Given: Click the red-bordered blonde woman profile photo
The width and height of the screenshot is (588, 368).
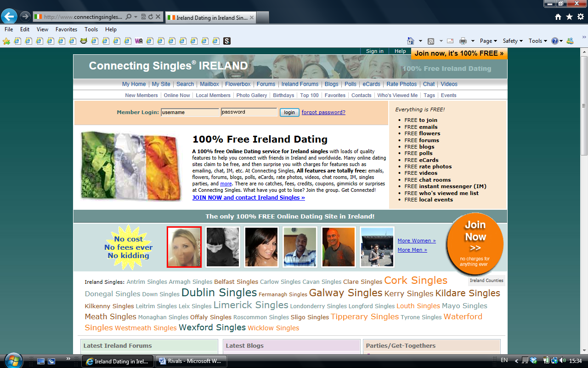Looking at the screenshot, I should tap(184, 247).
